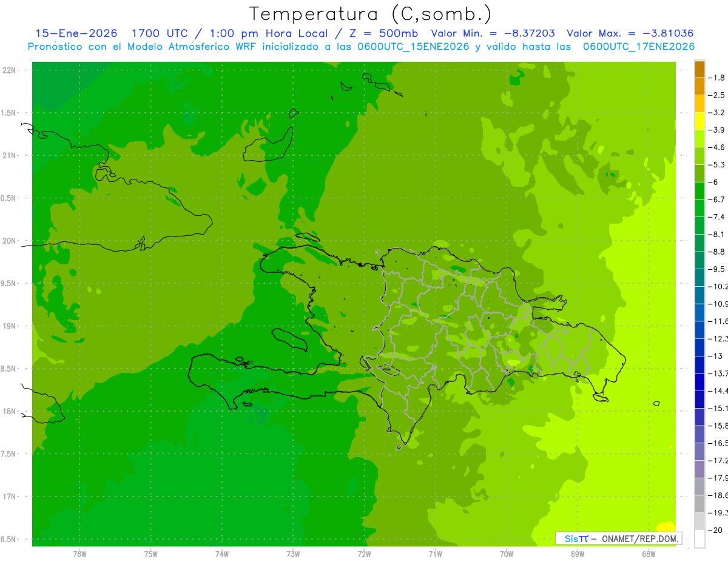Click the '21N' latitude label
The height and width of the screenshot is (562, 728).
10,155
